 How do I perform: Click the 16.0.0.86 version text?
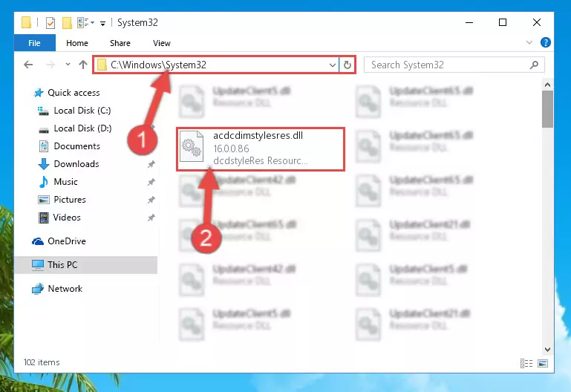point(231,149)
